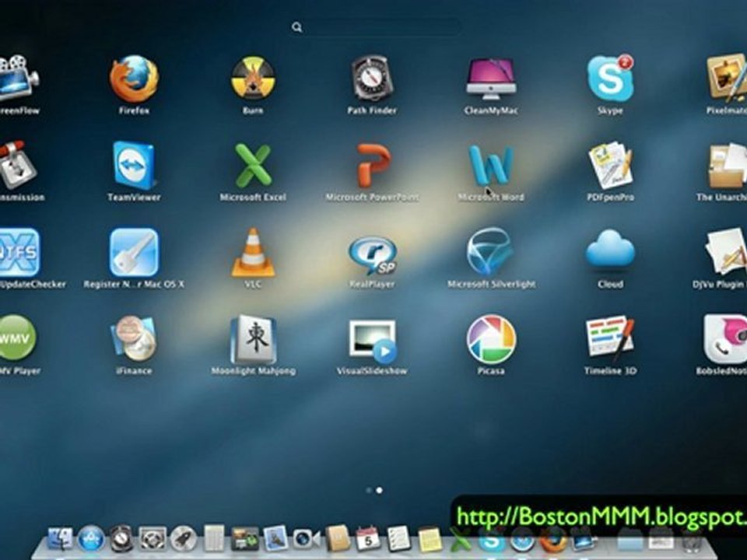747x560 pixels.
Task: Open Finder from the Dock
Action: tap(61, 539)
